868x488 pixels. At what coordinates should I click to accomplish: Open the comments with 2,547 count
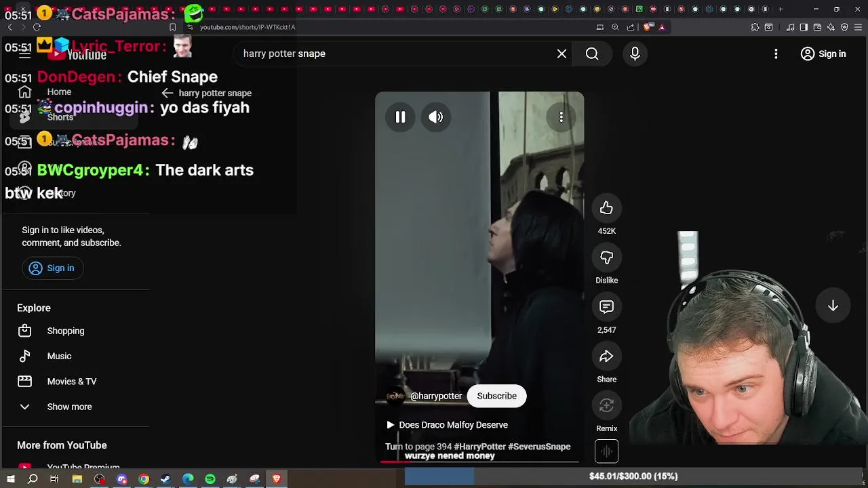pos(606,307)
